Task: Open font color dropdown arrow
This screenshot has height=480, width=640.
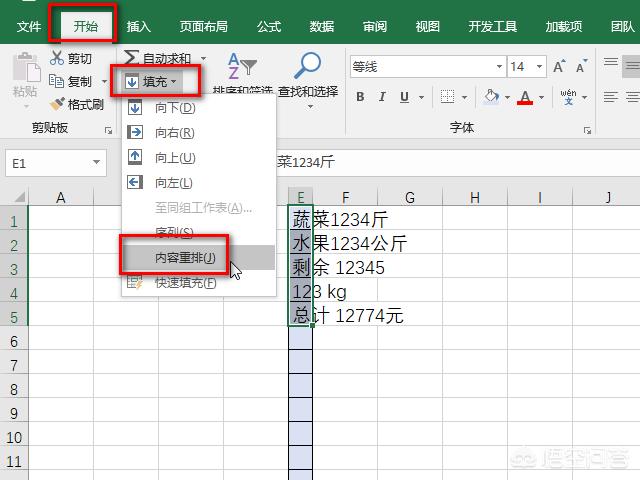Action: (541, 97)
